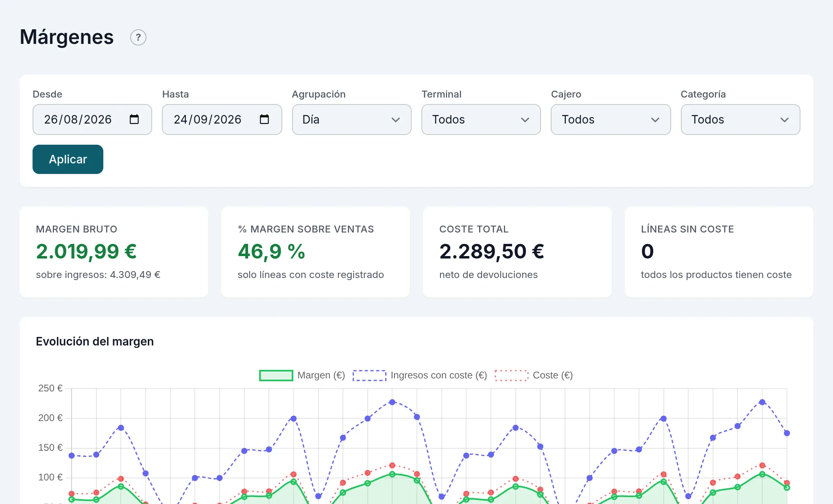Click the Evolución del margen chart title
Image resolution: width=833 pixels, height=504 pixels.
point(95,341)
